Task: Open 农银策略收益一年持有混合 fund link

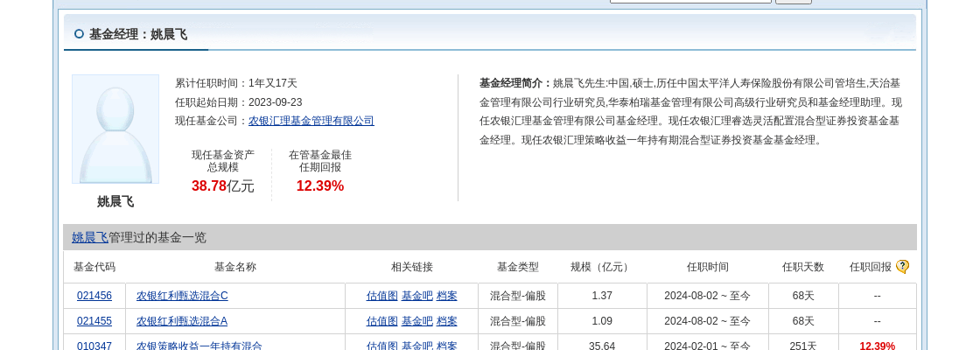Action: [199, 346]
